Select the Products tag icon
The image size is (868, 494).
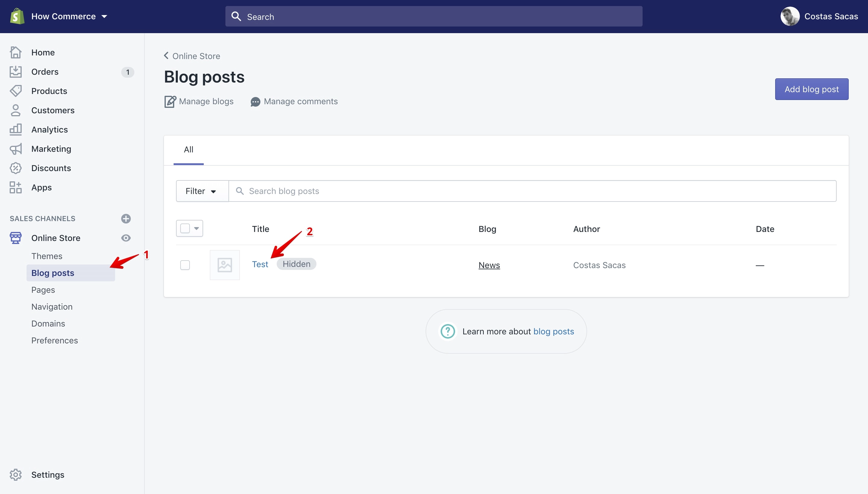(x=16, y=91)
